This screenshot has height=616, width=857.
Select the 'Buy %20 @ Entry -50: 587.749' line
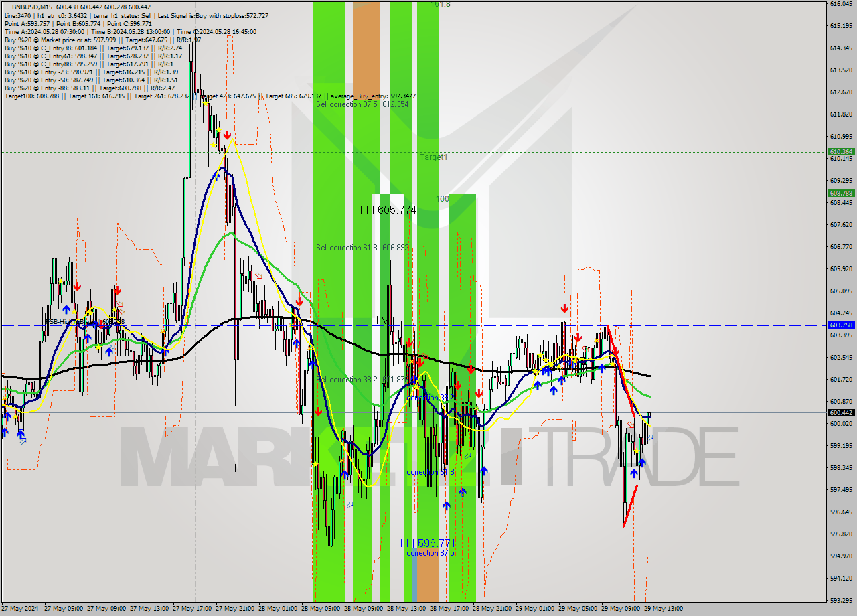coord(91,80)
